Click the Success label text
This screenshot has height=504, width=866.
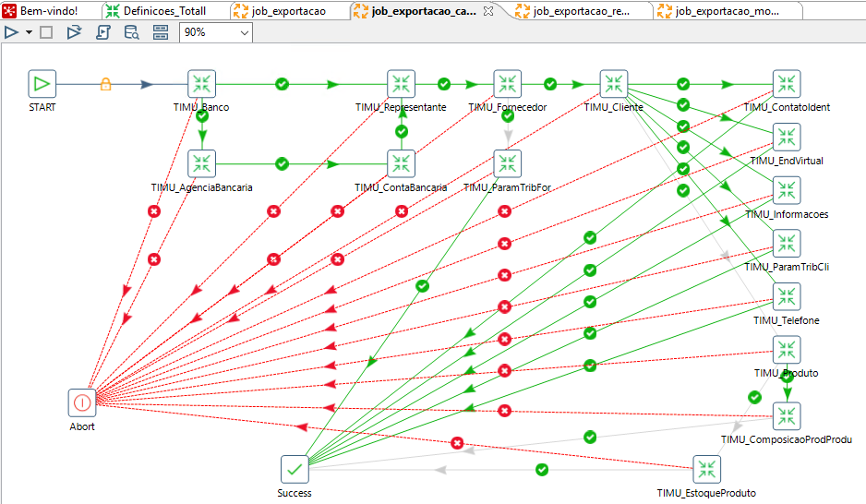(295, 493)
